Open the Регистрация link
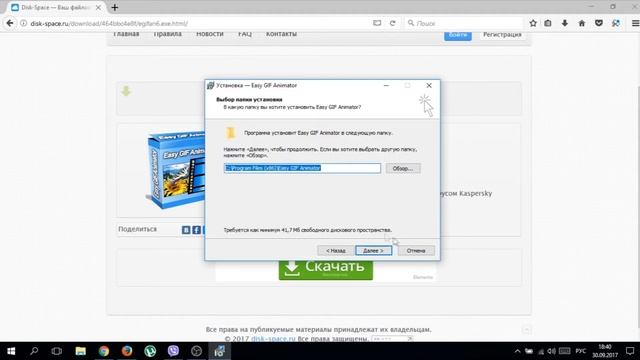 click(502, 35)
